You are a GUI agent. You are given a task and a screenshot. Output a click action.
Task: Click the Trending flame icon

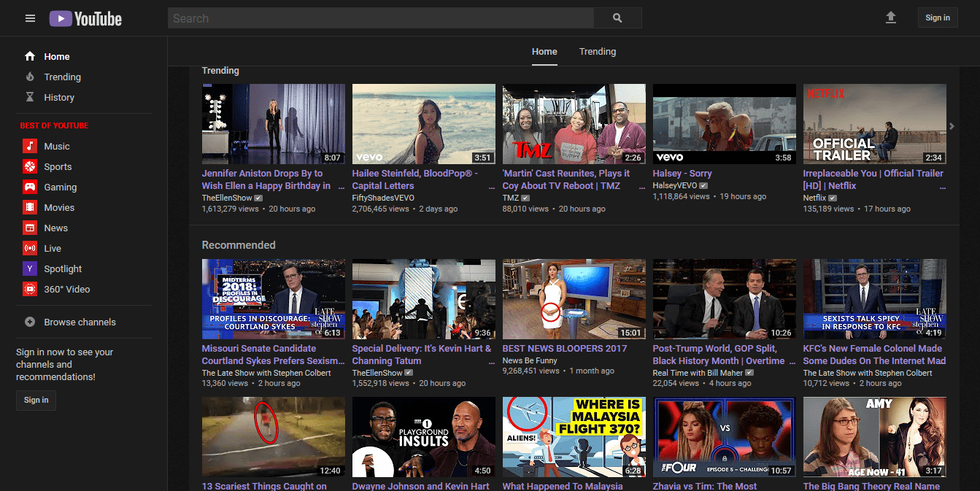pyautogui.click(x=30, y=77)
